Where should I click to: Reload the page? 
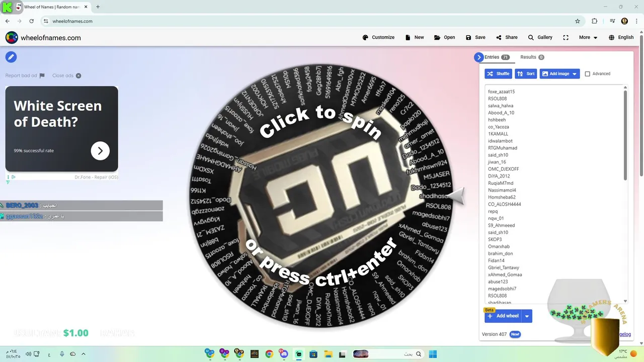[31, 21]
